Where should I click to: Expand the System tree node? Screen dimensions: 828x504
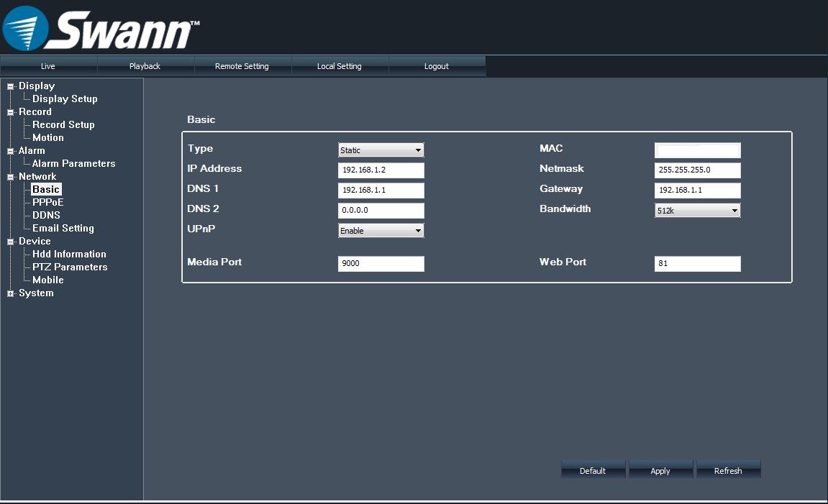(10, 293)
